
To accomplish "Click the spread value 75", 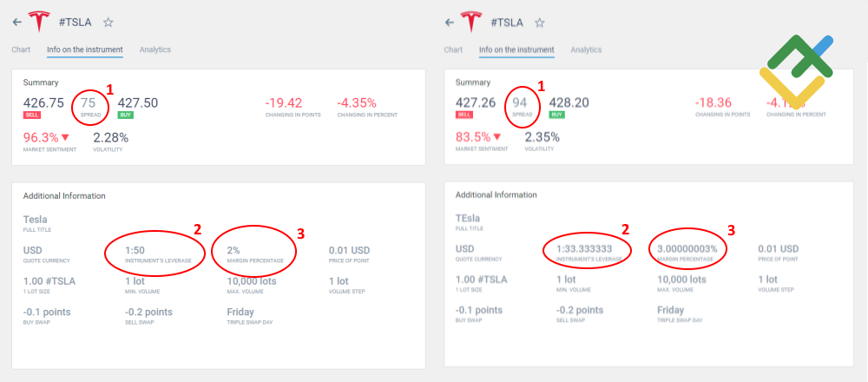I will (89, 102).
